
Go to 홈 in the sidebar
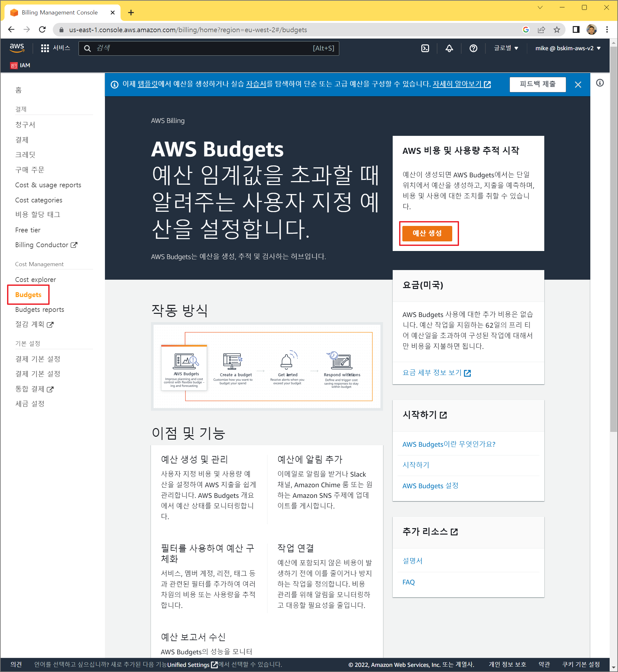click(x=18, y=90)
